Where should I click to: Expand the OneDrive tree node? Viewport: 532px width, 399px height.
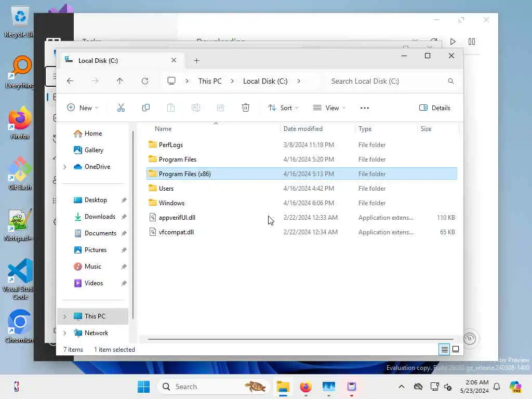point(65,167)
